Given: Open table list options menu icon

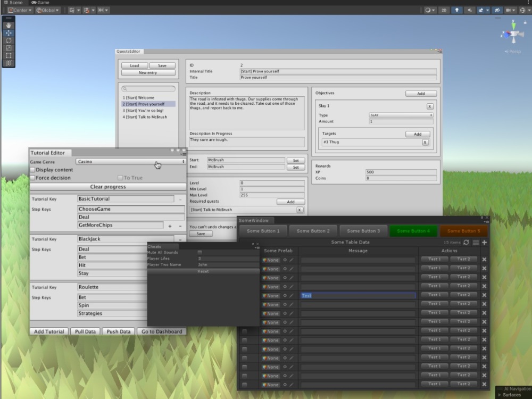Looking at the screenshot, I should pyautogui.click(x=476, y=242).
